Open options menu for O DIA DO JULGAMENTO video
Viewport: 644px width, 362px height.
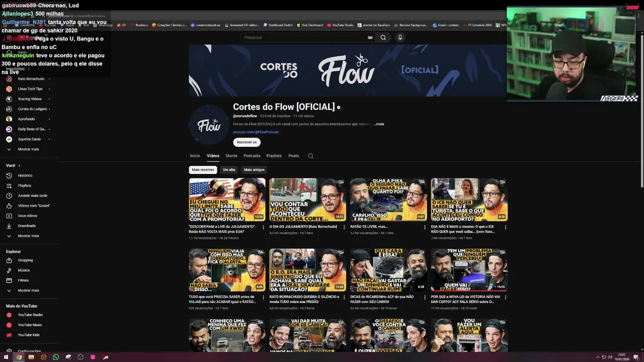tap(344, 227)
